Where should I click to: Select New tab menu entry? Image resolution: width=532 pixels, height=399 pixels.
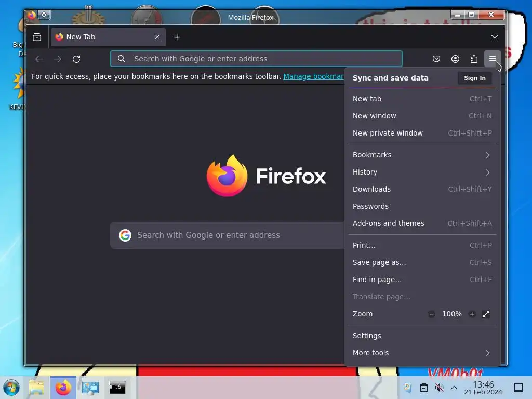pyautogui.click(x=422, y=99)
